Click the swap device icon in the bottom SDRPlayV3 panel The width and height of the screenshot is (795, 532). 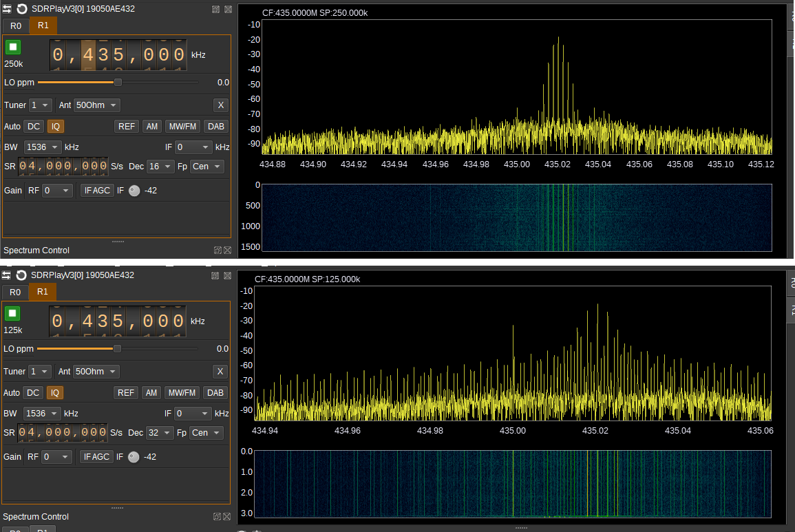pyautogui.click(x=7, y=275)
